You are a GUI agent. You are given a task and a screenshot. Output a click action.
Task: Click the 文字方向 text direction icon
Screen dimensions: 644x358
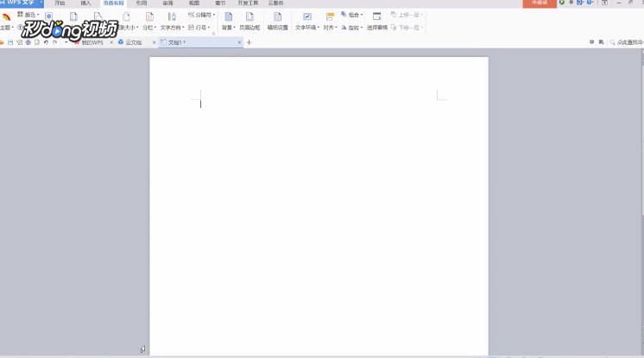(172, 17)
